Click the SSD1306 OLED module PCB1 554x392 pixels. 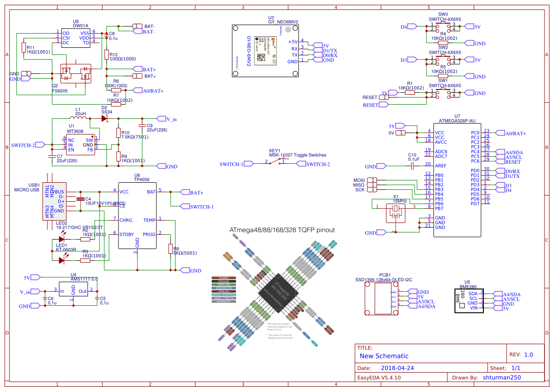click(381, 298)
